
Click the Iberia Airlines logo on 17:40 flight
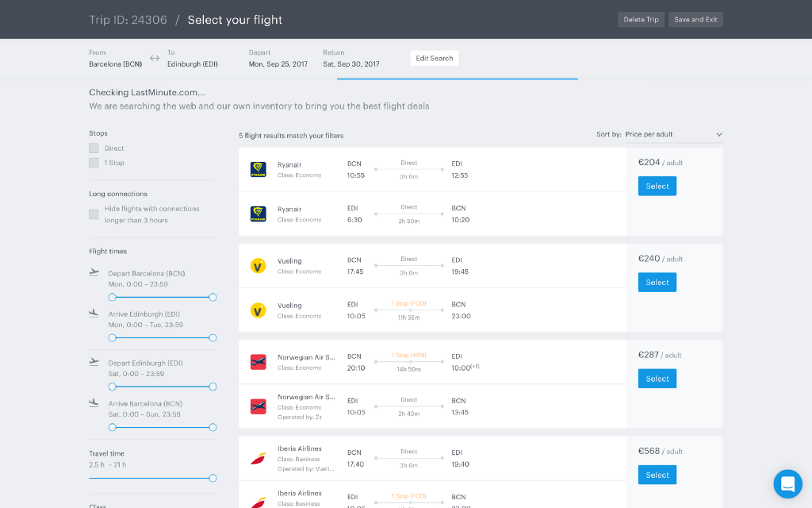258,458
